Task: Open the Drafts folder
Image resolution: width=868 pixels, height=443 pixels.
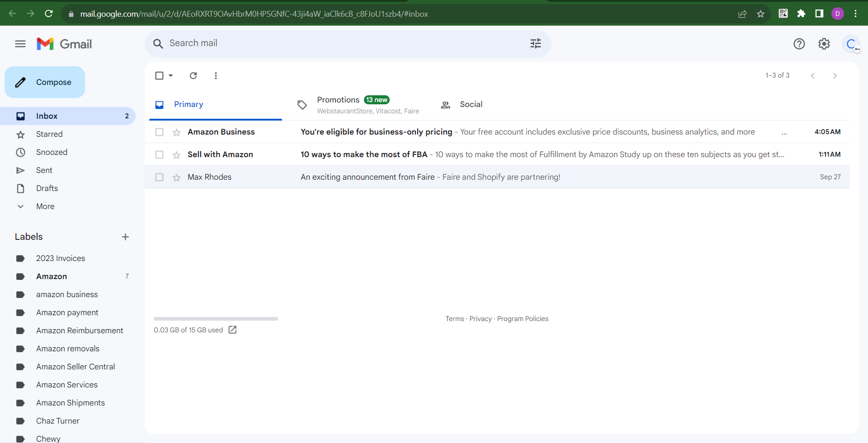Action: click(x=68, y=188)
